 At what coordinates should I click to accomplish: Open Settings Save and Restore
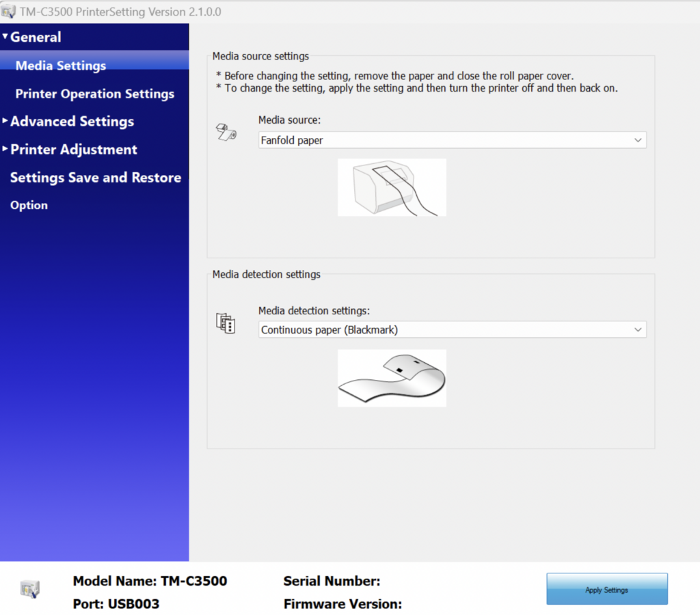96,178
